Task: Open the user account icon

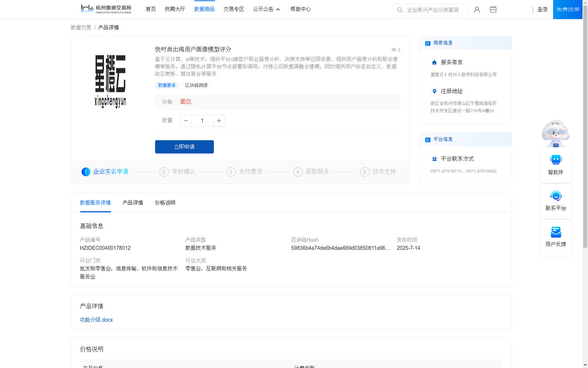Action: [x=477, y=10]
